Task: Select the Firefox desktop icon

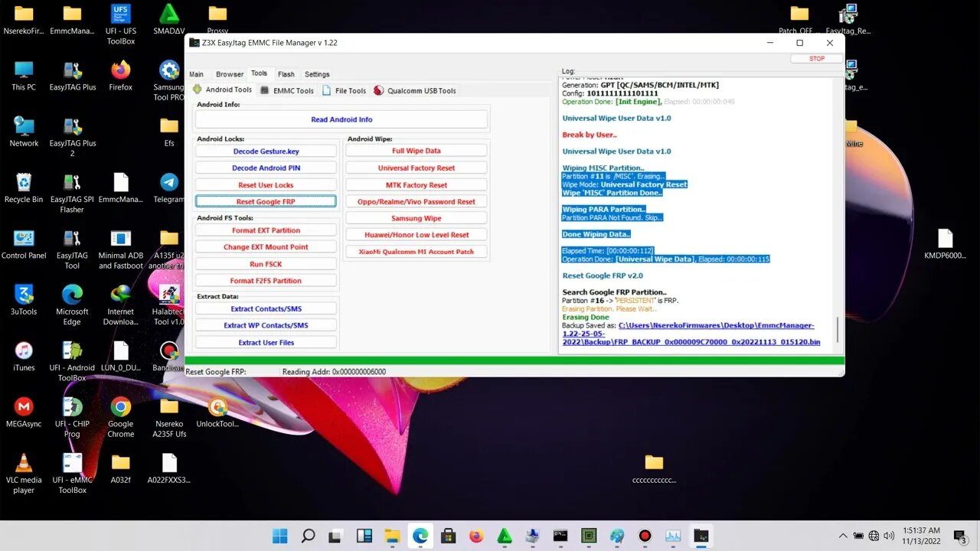Action: tap(120, 76)
